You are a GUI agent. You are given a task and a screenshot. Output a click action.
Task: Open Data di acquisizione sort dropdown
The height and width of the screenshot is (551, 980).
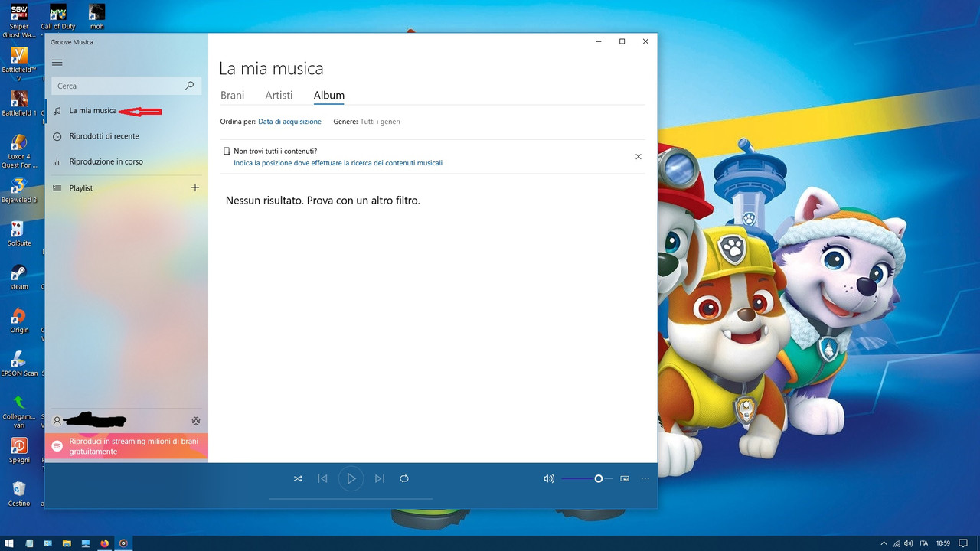pos(289,122)
